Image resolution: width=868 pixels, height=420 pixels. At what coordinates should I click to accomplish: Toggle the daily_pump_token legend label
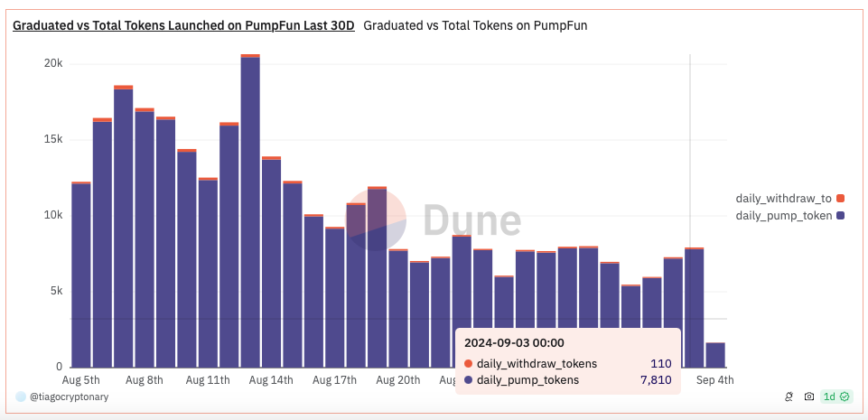point(783,215)
